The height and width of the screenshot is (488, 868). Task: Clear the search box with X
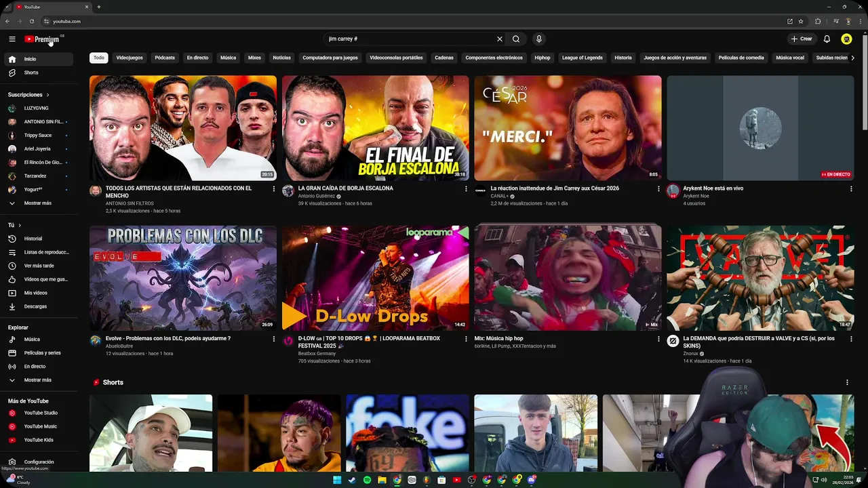coord(500,39)
